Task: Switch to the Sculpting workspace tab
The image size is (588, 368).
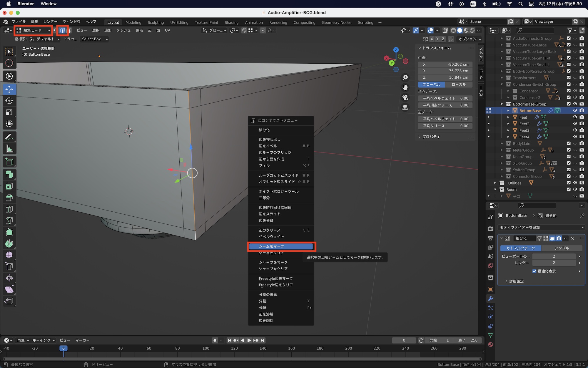Action: [156, 22]
